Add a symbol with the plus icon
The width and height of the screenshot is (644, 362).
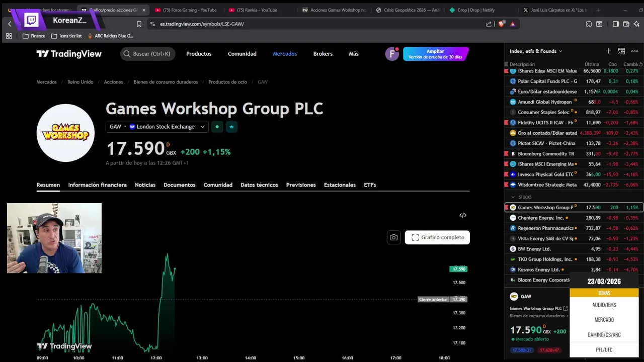click(x=608, y=51)
